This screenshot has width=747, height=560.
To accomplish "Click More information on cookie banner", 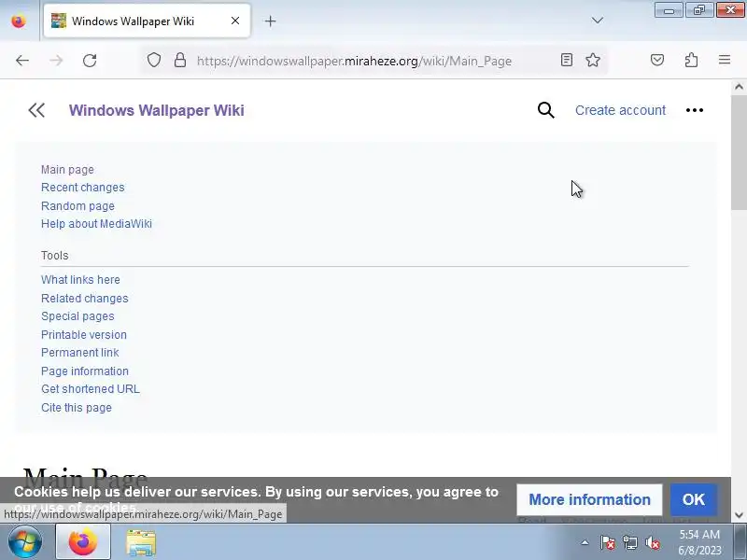I will point(589,499).
